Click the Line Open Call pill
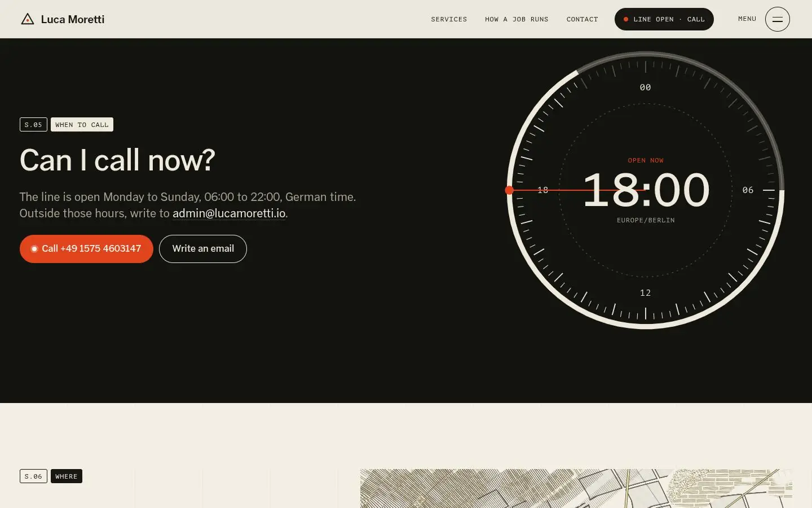 [664, 19]
